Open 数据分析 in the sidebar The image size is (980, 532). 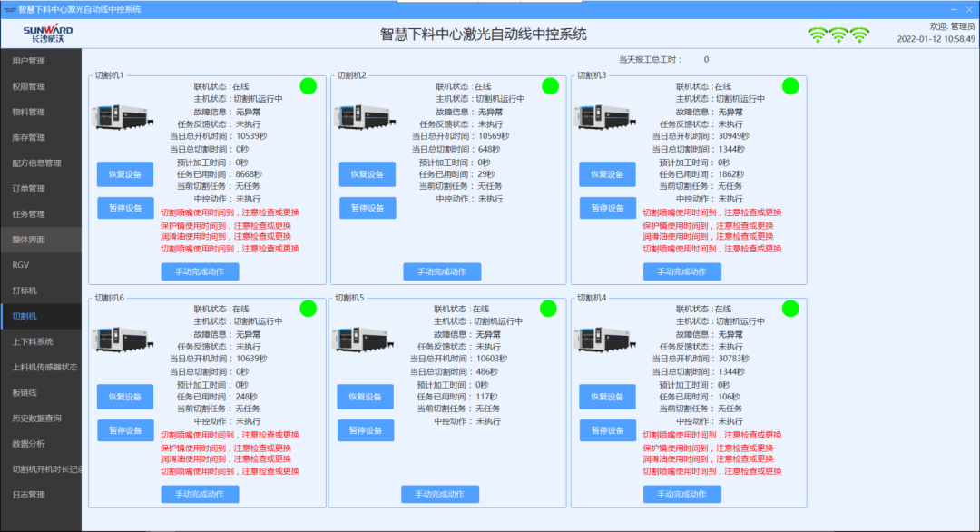(x=41, y=444)
